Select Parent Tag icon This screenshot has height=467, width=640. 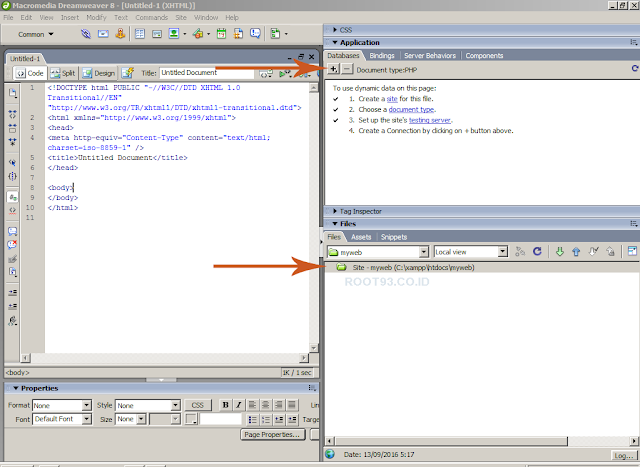(x=13, y=162)
